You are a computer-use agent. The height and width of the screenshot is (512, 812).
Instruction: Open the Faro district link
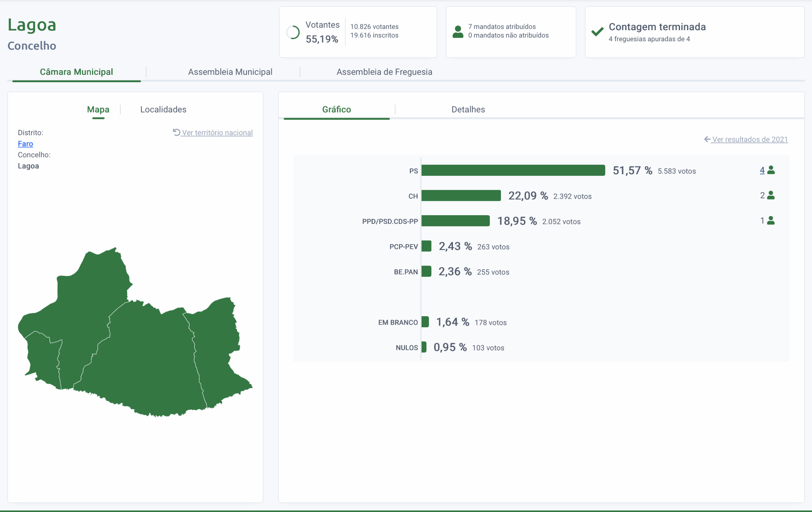coord(25,144)
